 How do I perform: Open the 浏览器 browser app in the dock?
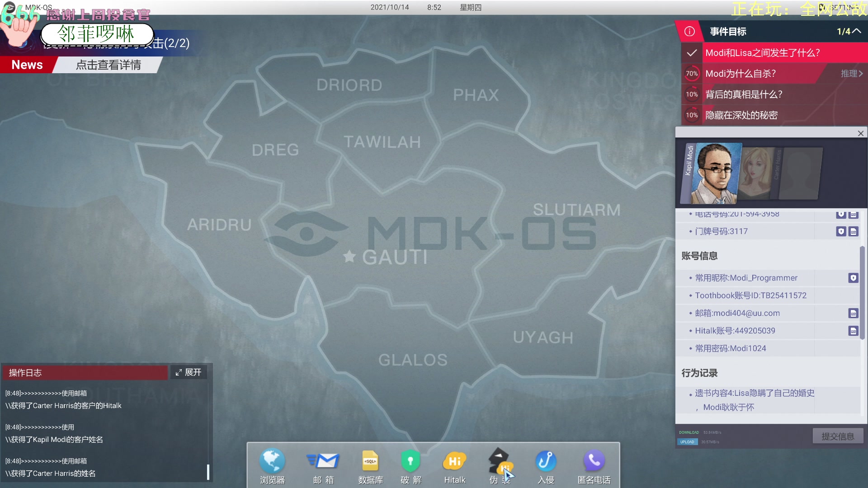click(272, 466)
